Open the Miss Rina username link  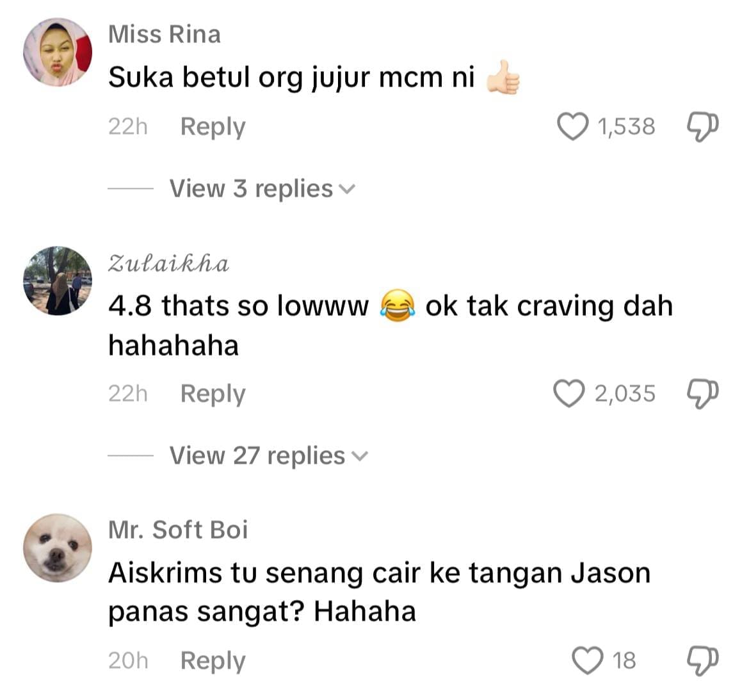pyautogui.click(x=165, y=35)
